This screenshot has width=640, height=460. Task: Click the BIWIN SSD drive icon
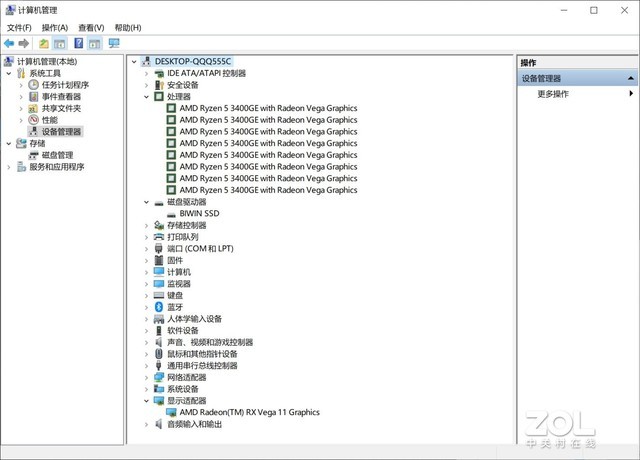[x=171, y=214]
